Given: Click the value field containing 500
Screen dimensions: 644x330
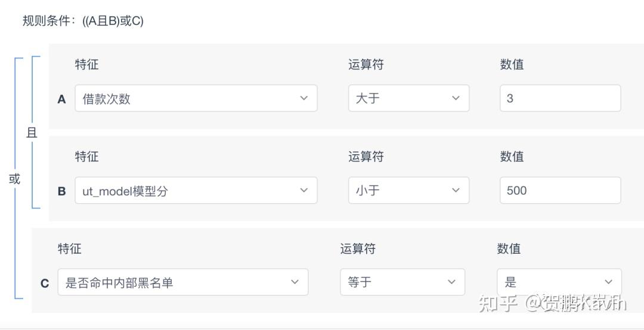Looking at the screenshot, I should pos(560,191).
